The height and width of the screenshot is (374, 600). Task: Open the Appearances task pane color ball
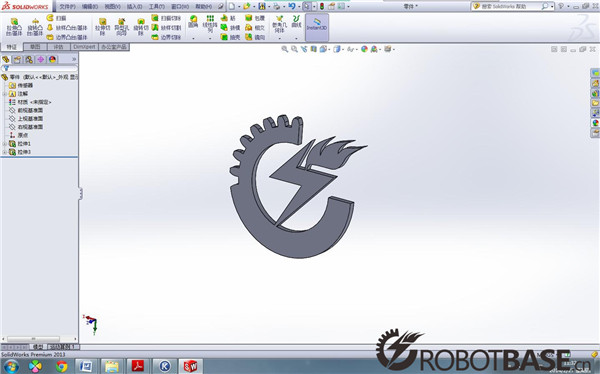click(x=595, y=123)
